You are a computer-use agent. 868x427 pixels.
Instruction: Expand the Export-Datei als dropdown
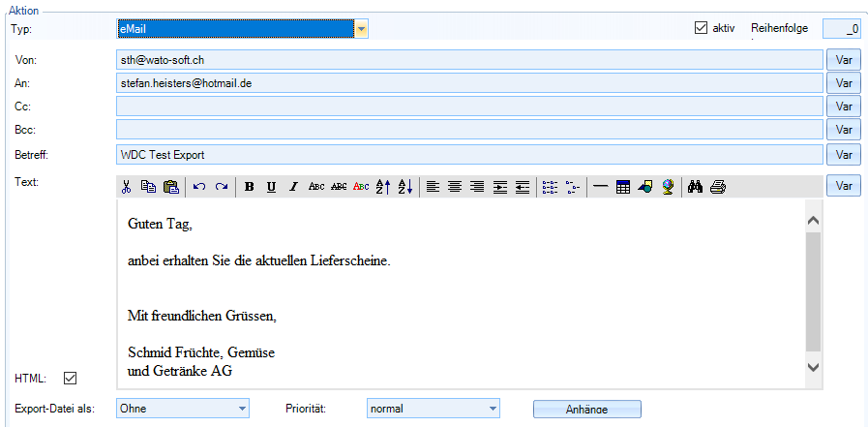pos(241,409)
